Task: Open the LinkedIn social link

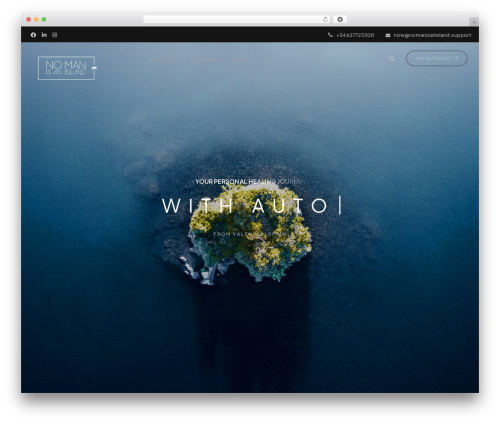Action: pyautogui.click(x=44, y=35)
